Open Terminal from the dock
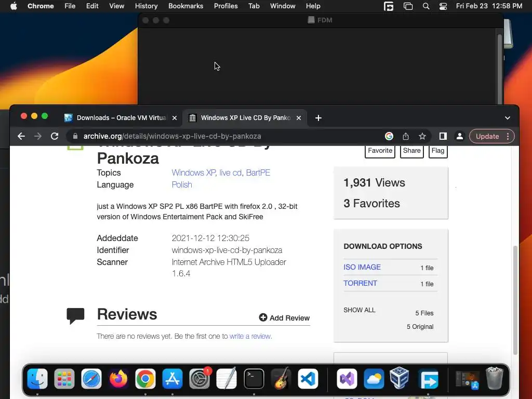The height and width of the screenshot is (399, 532). click(x=254, y=379)
